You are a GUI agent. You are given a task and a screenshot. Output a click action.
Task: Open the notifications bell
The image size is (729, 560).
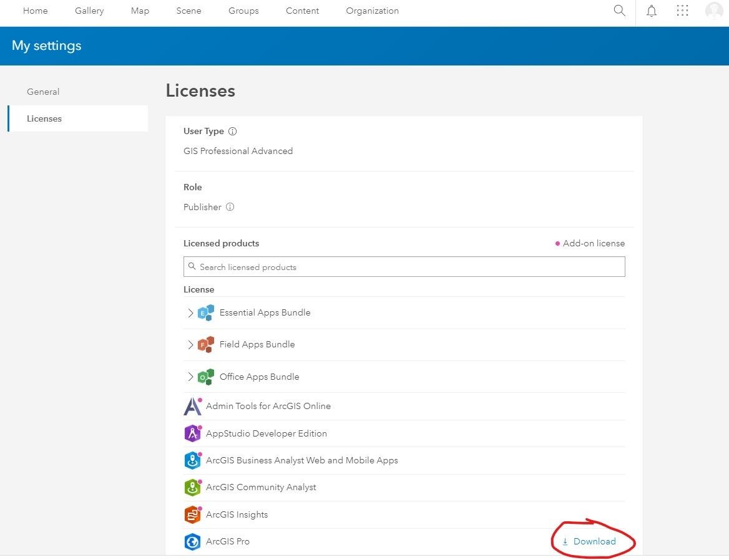coord(652,11)
